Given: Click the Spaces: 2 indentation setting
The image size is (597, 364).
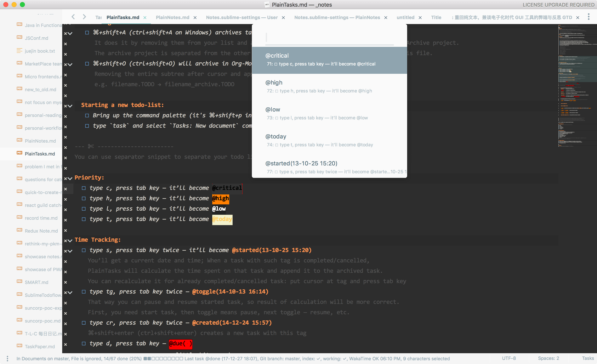Looking at the screenshot, I should point(548,358).
